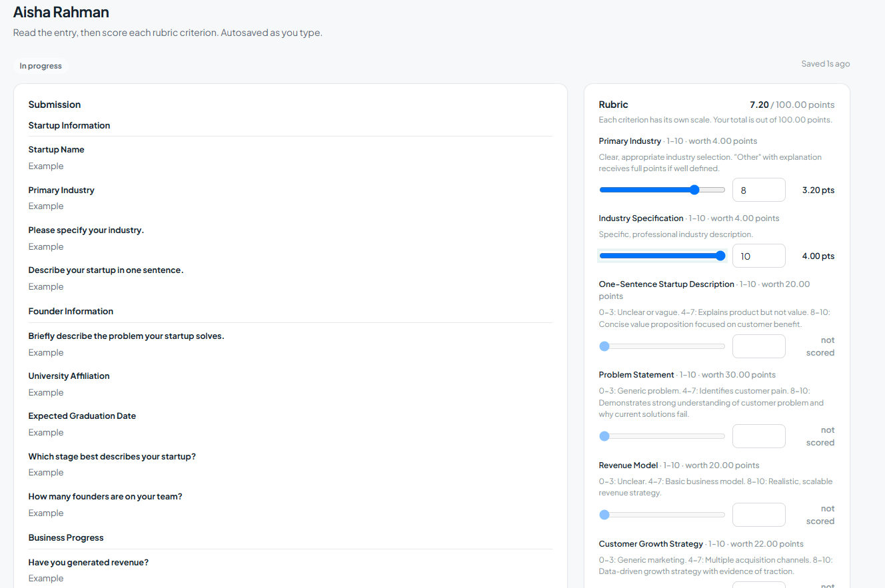Set the One-Sentence Startup Description slider
Image resolution: width=885 pixels, height=588 pixels.
click(x=662, y=346)
